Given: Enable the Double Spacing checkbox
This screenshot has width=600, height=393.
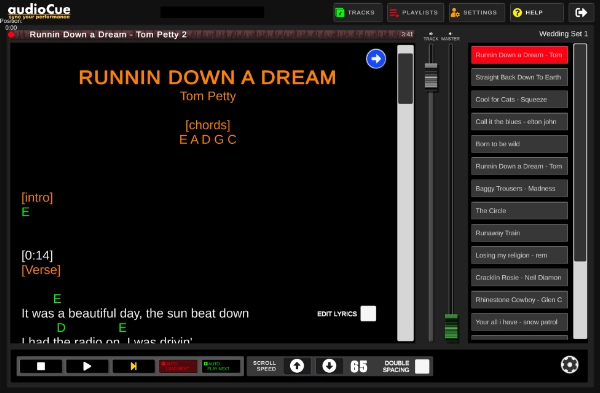Looking at the screenshot, I should (422, 366).
